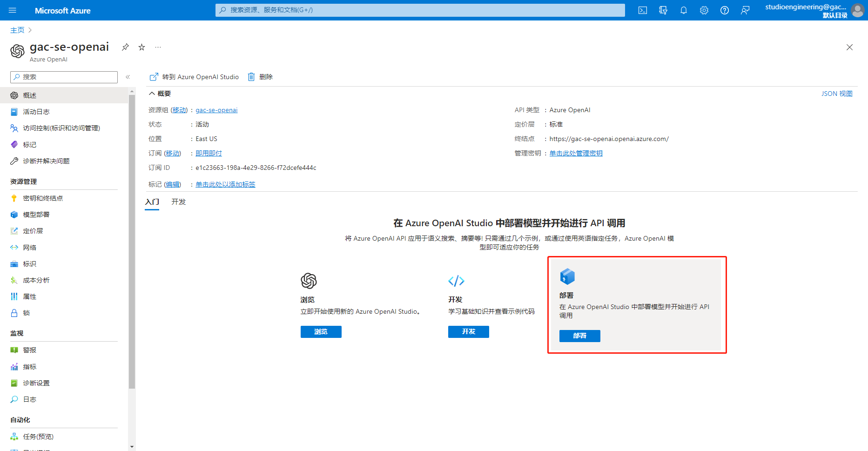Open 模型部署 in the left menu
The image size is (868, 451).
coord(64,215)
